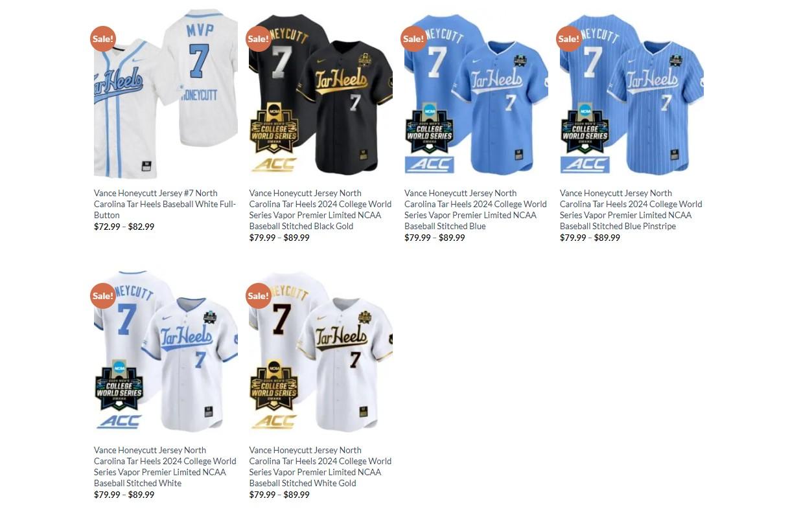Follow the Baseball Stitched White jersey title link
The height and width of the screenshot is (516, 812).
165,466
